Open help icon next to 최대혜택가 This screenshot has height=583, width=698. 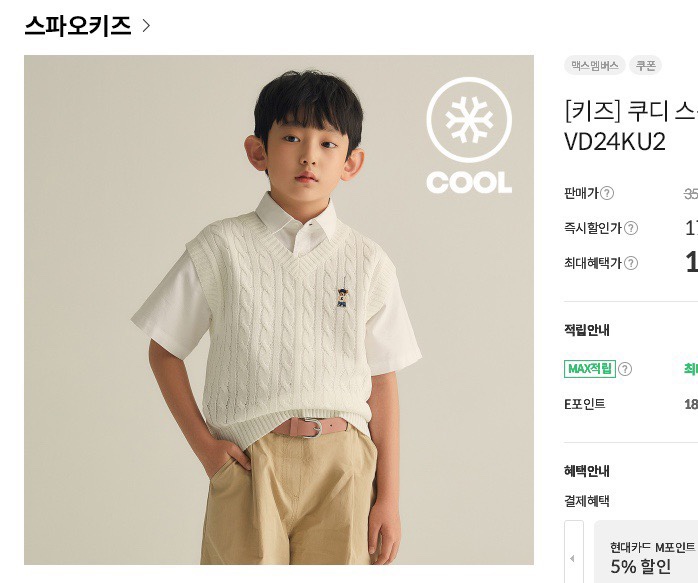pos(631,263)
